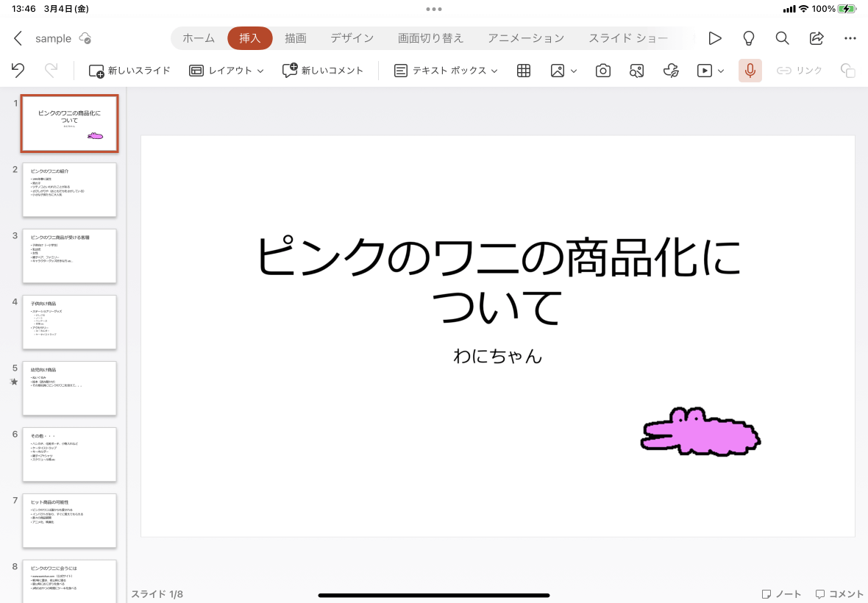Add a new comment
Viewport: 868px width, 603px height.
pyautogui.click(x=323, y=71)
